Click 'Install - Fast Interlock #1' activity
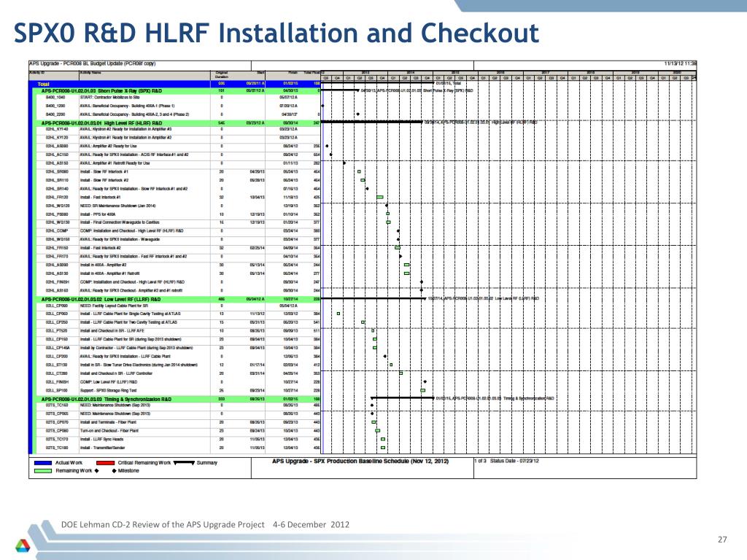The image size is (747, 560). tap(101, 197)
